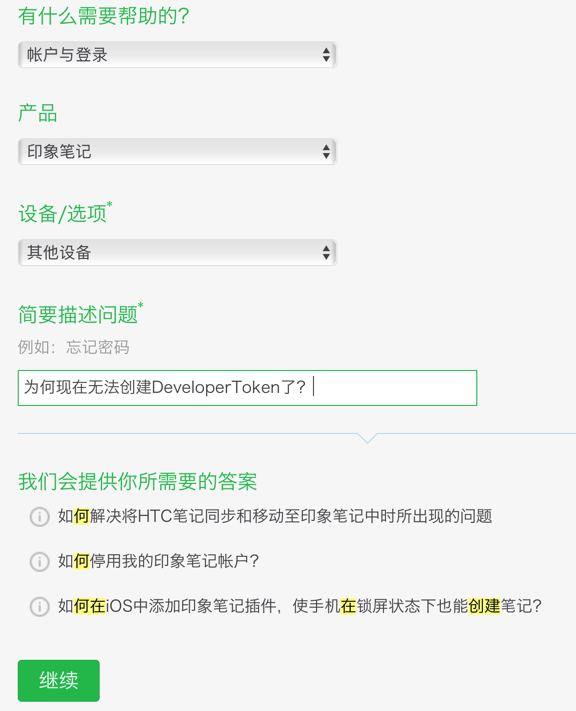Click the 我们会提供你所需要的答案 heading
Screen dimensions: 576x711
[137, 482]
